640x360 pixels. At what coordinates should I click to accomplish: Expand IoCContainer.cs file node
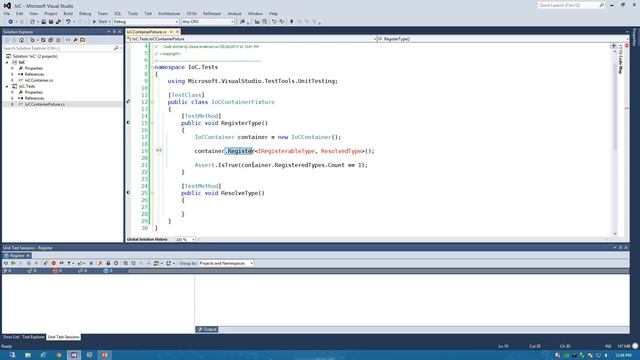pos(12,80)
